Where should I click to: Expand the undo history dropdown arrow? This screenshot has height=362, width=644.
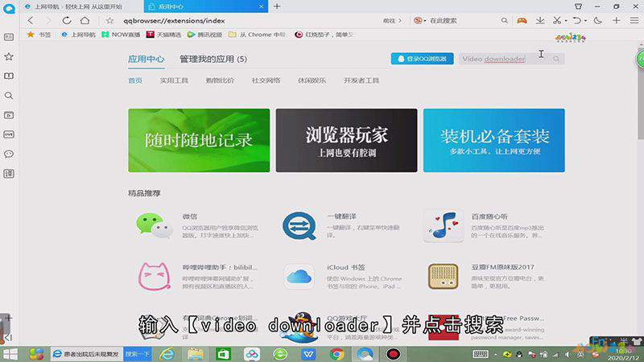[x=585, y=21]
